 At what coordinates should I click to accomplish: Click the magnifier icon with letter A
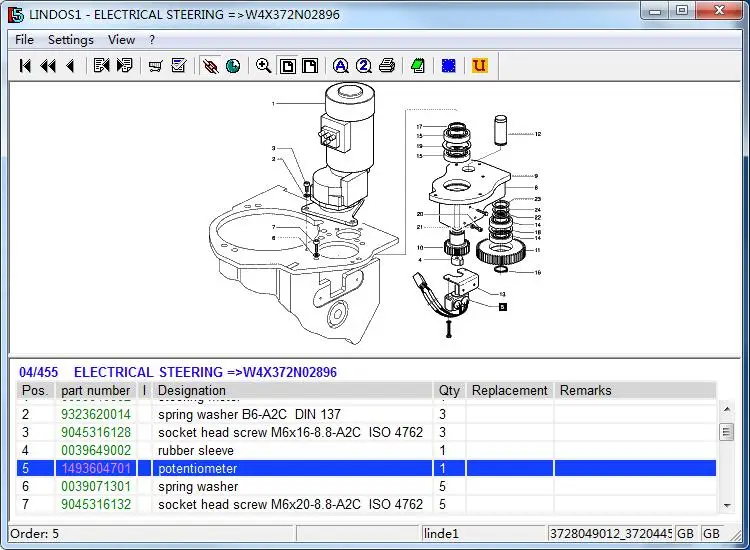[x=341, y=66]
